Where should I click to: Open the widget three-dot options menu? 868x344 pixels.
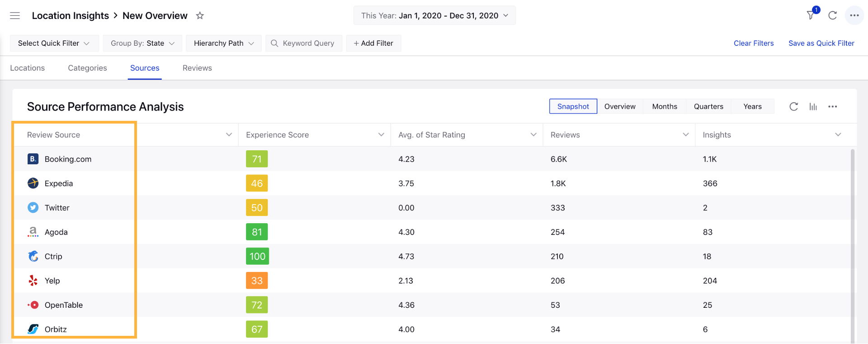pyautogui.click(x=832, y=107)
